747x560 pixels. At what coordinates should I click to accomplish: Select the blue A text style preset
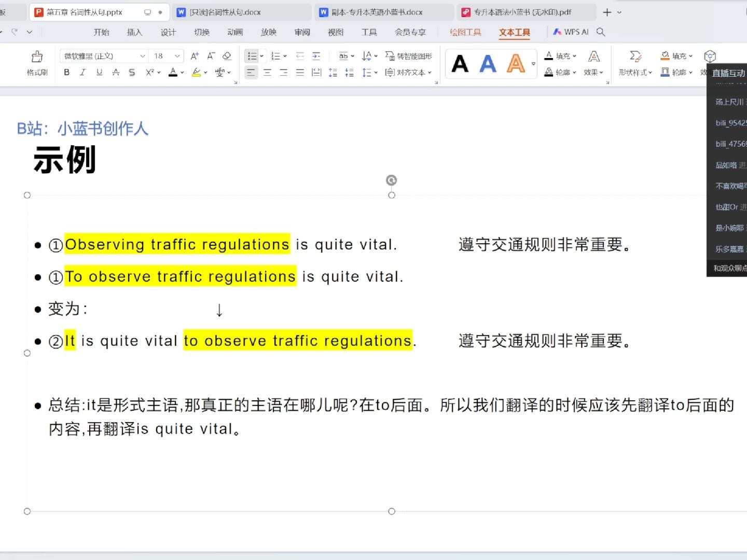pyautogui.click(x=488, y=64)
